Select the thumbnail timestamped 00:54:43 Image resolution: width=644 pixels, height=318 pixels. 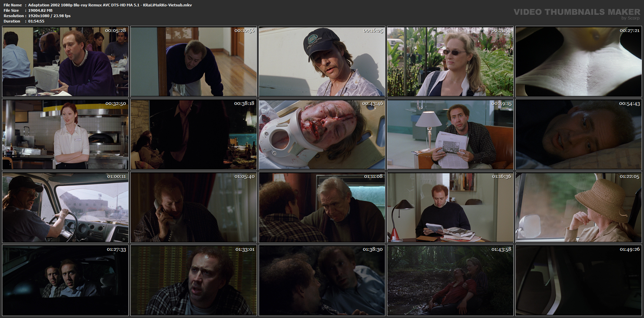tap(579, 134)
